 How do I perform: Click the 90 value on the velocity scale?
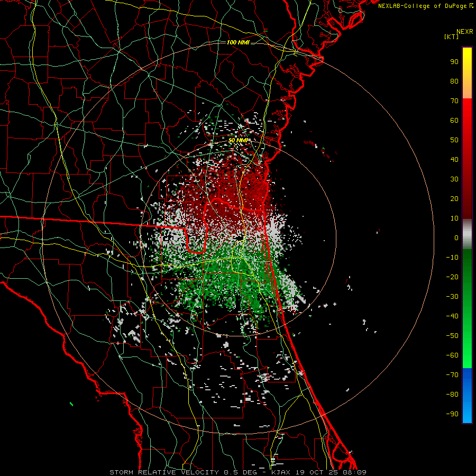point(454,62)
